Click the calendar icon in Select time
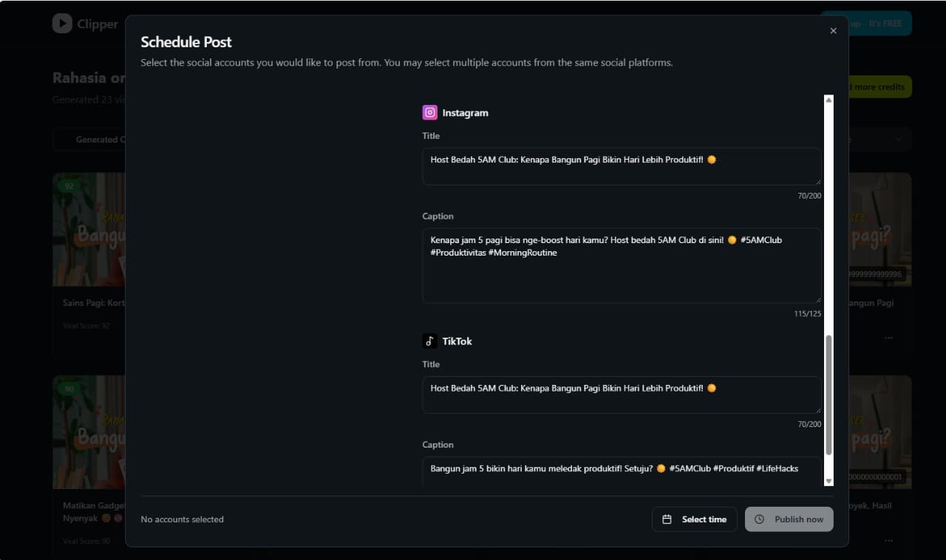This screenshot has height=560, width=946. coord(667,519)
